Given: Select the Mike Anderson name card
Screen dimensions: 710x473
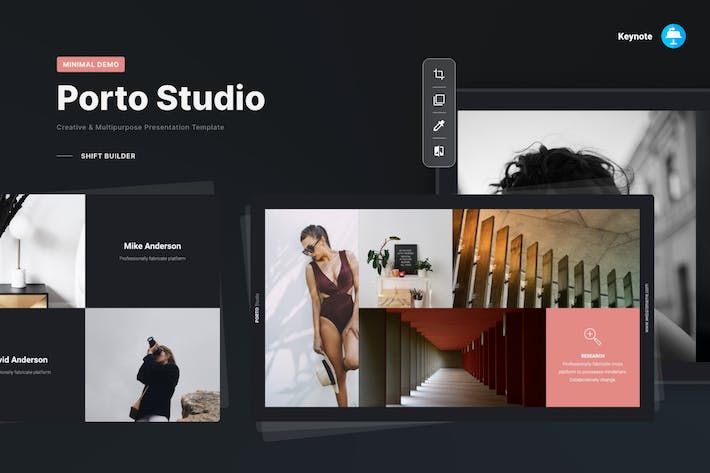Looking at the screenshot, I should coord(152,251).
